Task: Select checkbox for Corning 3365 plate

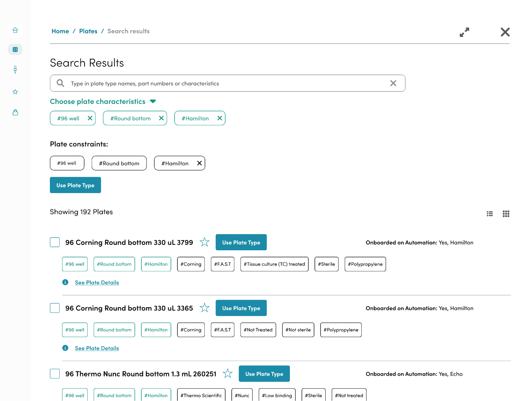Action: click(55, 308)
